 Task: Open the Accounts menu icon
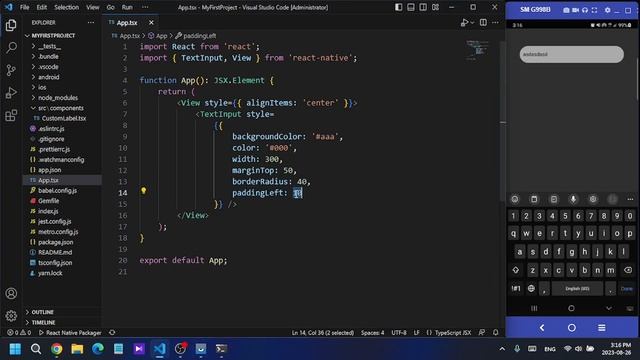[11, 293]
